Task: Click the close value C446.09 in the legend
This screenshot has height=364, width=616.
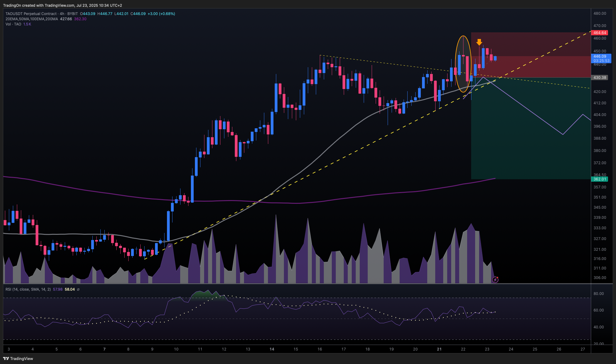Action: point(138,14)
